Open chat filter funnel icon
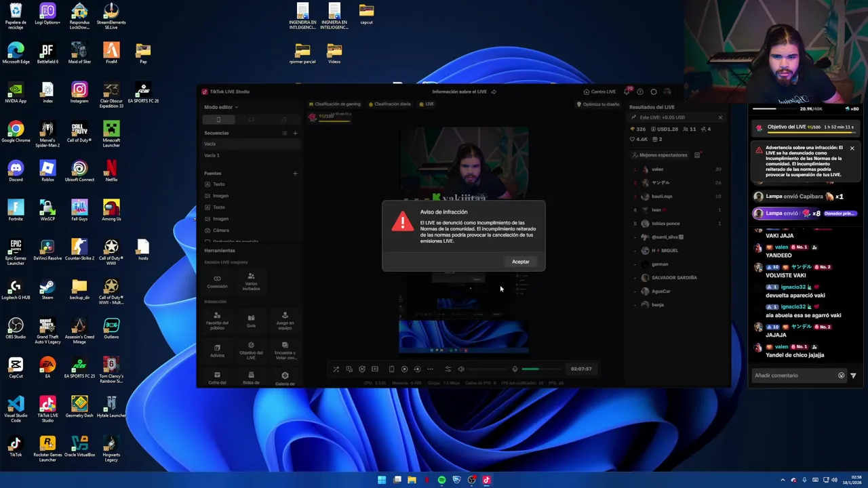Screen dimensions: 868x488 point(853,375)
